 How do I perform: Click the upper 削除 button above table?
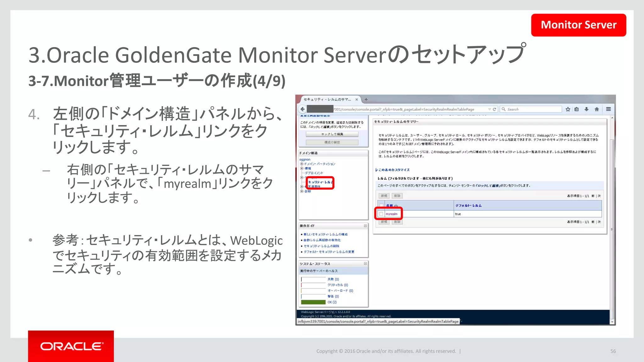[397, 196]
